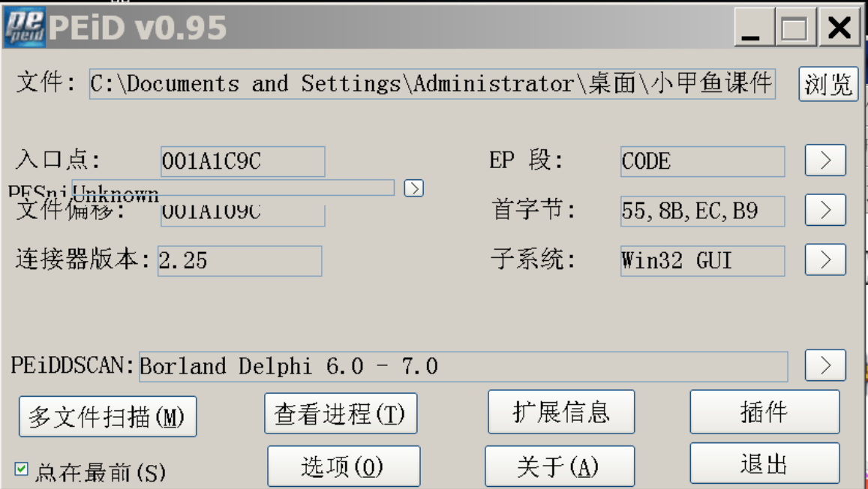
Task: Toggle the 总在最前(S) always-on-top checkbox
Action: [x=21, y=469]
